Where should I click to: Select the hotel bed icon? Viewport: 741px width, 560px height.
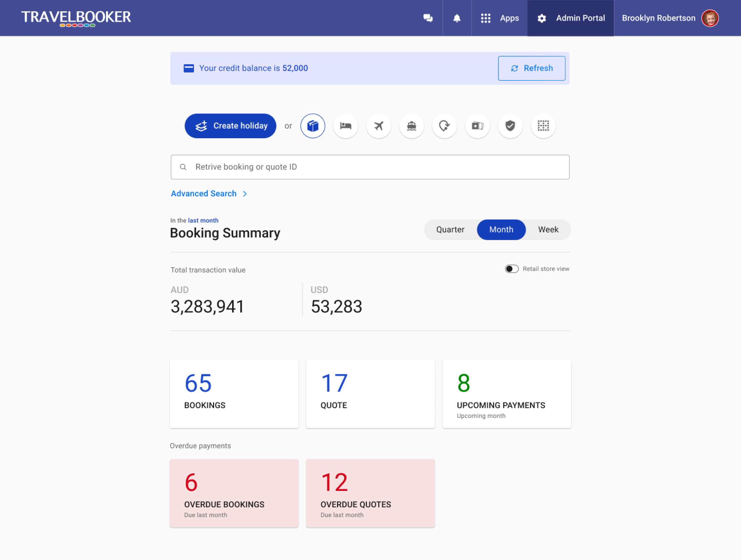345,126
